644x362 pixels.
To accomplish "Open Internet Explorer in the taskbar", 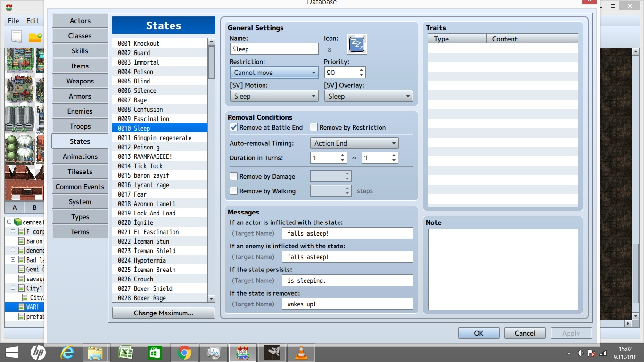I will [x=67, y=353].
